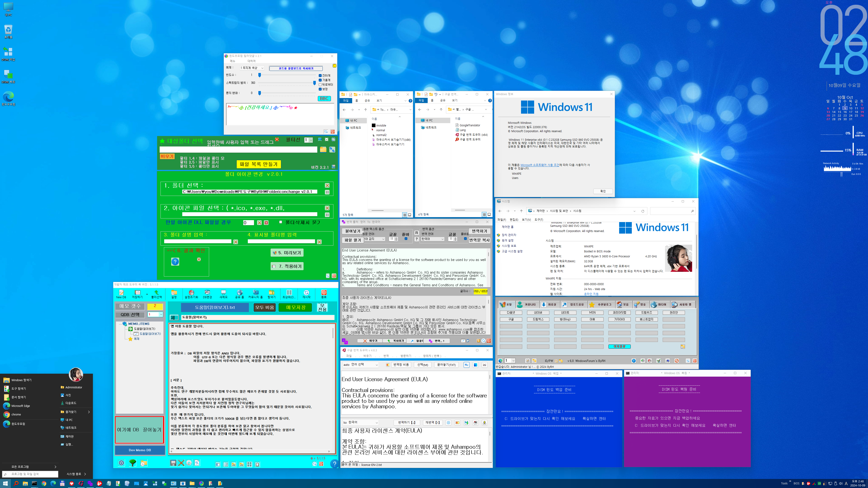
Task: Click 톤의 변화 slider handle
Action: click(x=259, y=93)
